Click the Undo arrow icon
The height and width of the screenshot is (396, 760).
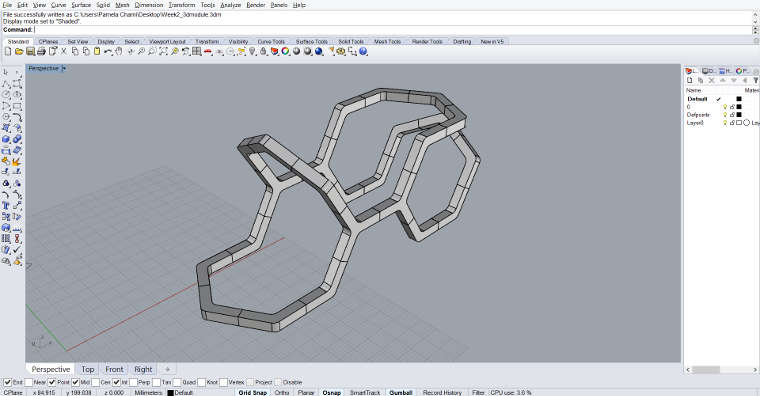click(x=108, y=51)
